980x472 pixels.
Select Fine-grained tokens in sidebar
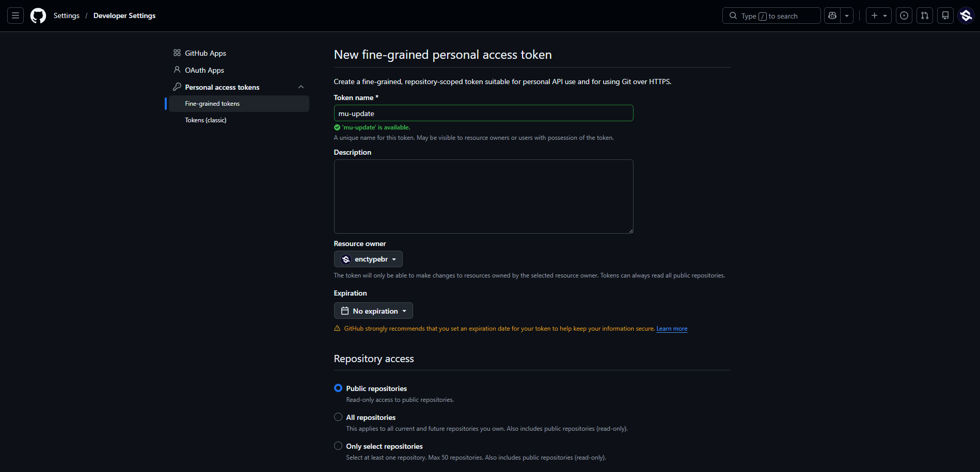239,104
